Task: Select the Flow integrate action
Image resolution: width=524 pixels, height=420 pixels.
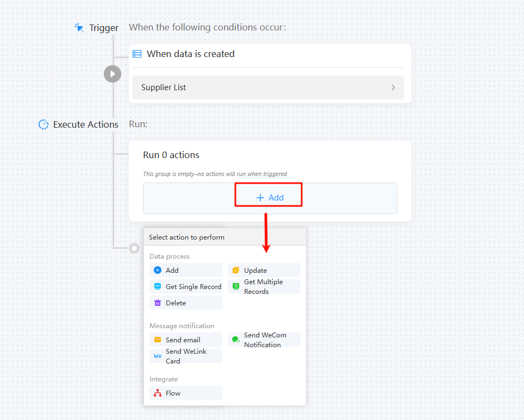Action: 186,393
